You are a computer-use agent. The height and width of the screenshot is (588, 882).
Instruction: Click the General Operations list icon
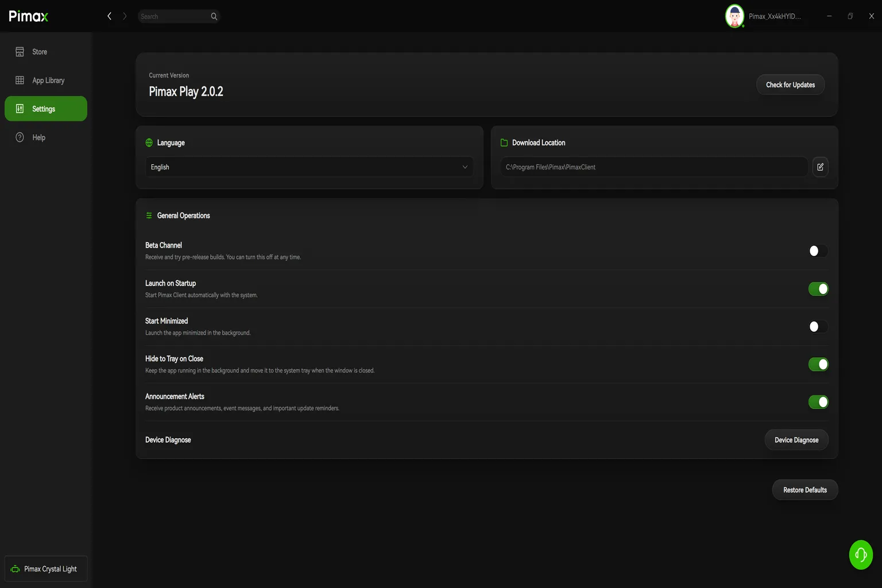(149, 215)
